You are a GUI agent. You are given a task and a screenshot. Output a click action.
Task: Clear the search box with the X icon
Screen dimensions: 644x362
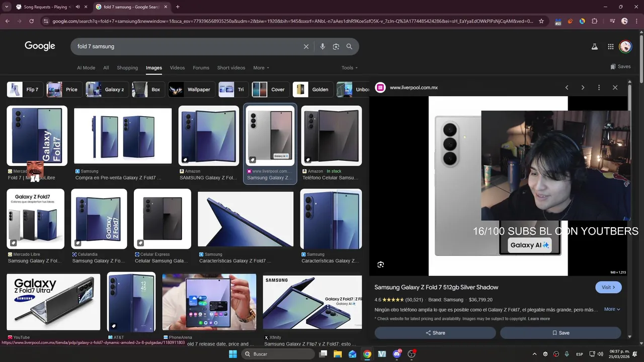click(306, 46)
